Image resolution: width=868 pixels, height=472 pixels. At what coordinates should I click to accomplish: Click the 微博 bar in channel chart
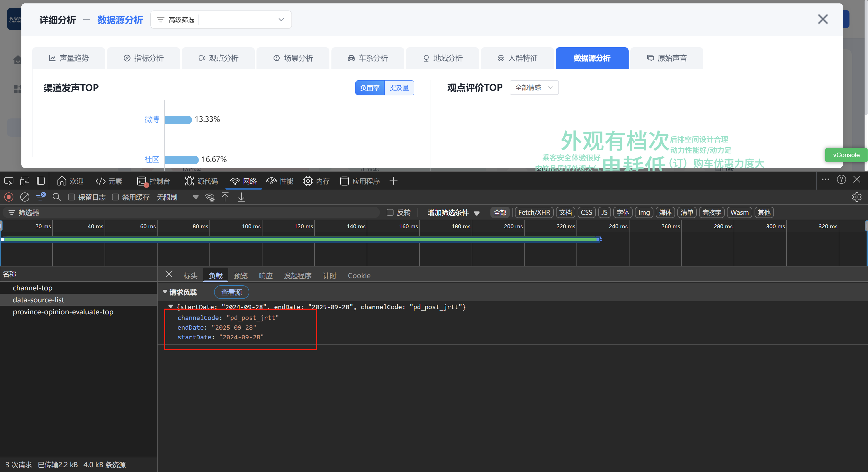[x=178, y=120]
